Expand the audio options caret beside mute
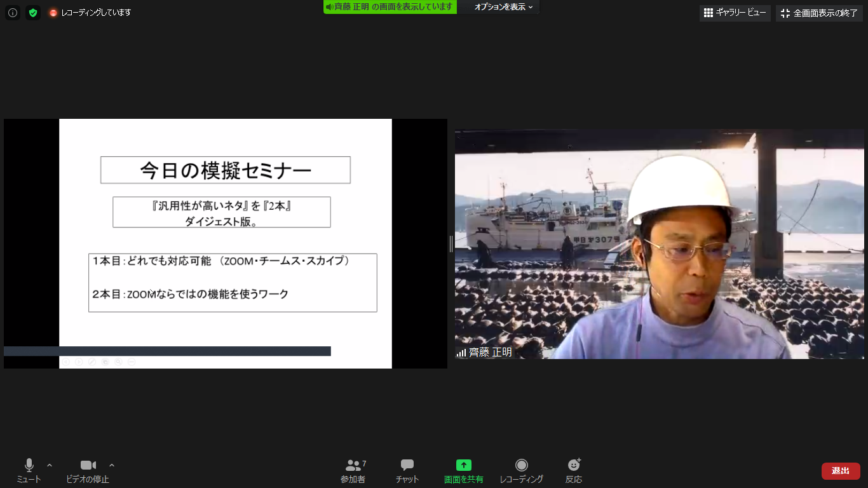 [50, 465]
